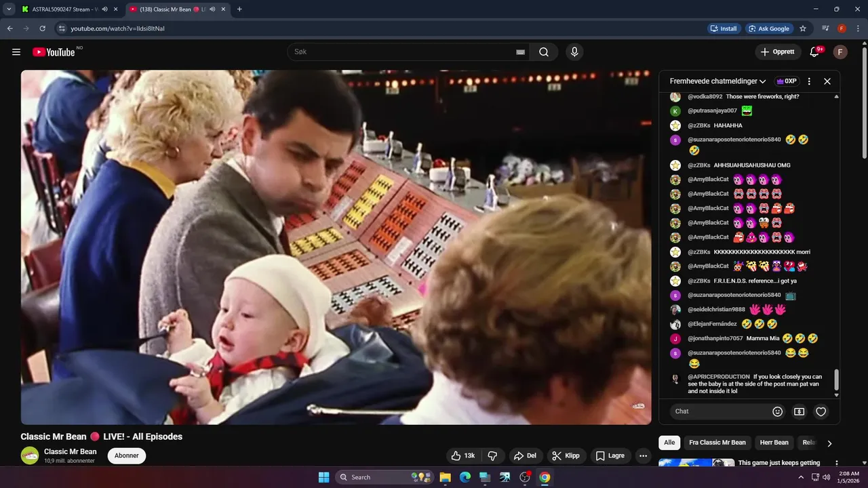The height and width of the screenshot is (488, 868).
Task: Send a Super Chat with dollar icon
Action: (x=800, y=411)
